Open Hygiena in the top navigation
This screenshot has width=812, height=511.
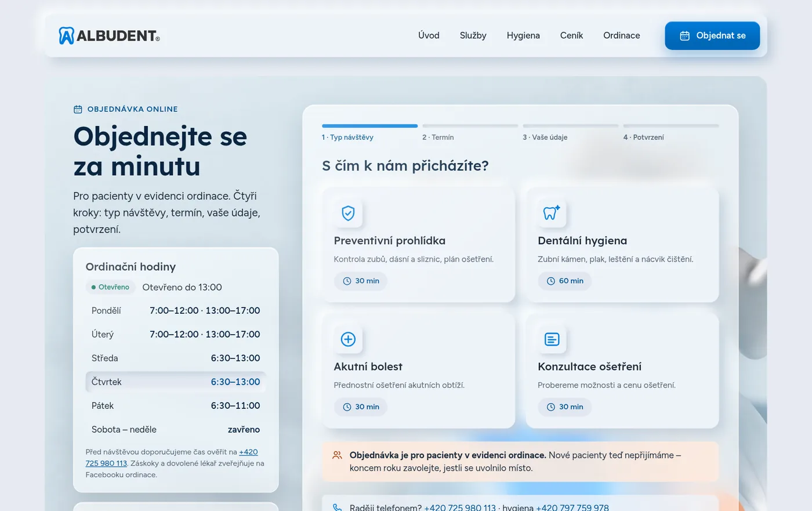coord(523,35)
